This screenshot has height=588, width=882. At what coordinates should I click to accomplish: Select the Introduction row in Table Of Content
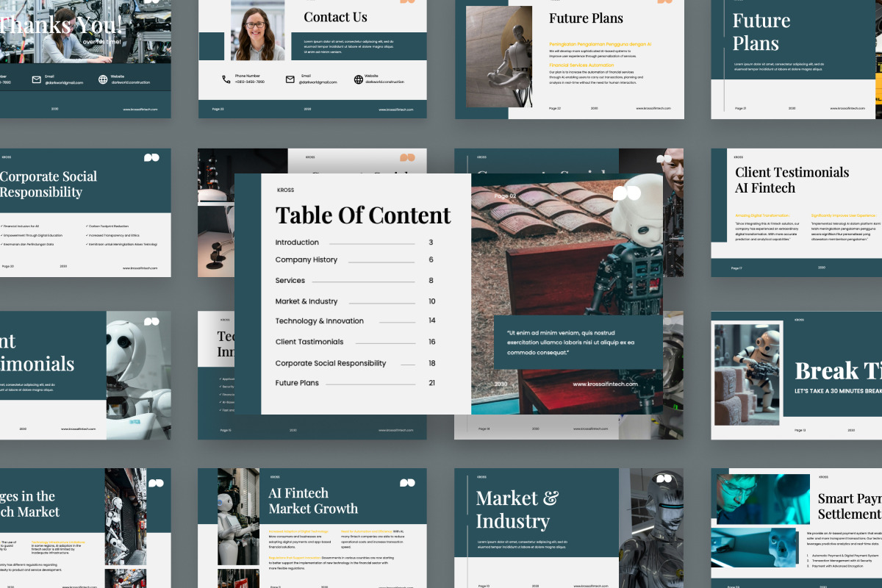(356, 243)
